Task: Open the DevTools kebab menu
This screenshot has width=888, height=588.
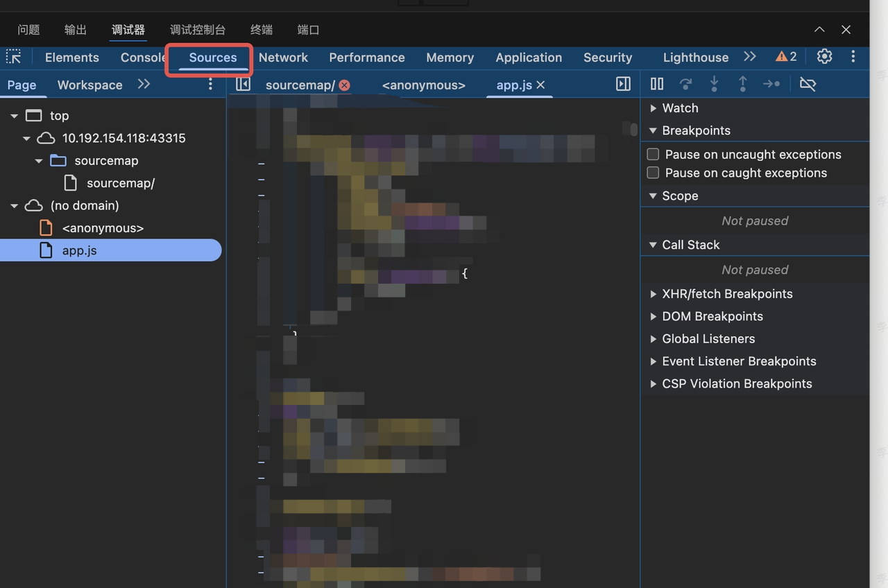Action: (853, 57)
